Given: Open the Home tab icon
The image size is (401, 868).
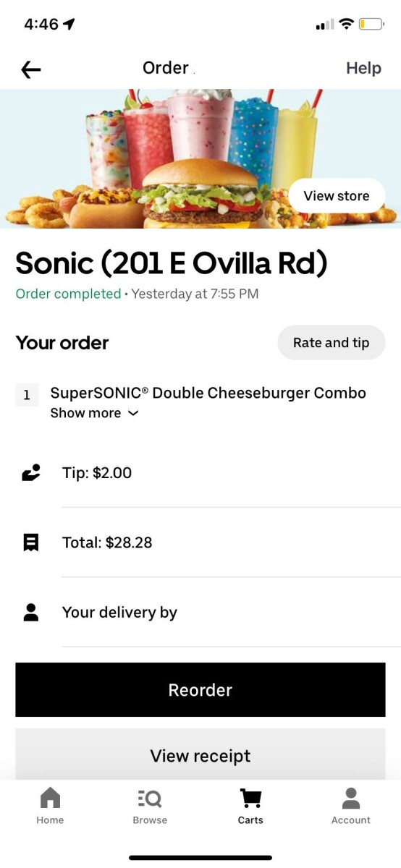Looking at the screenshot, I should point(50,798).
